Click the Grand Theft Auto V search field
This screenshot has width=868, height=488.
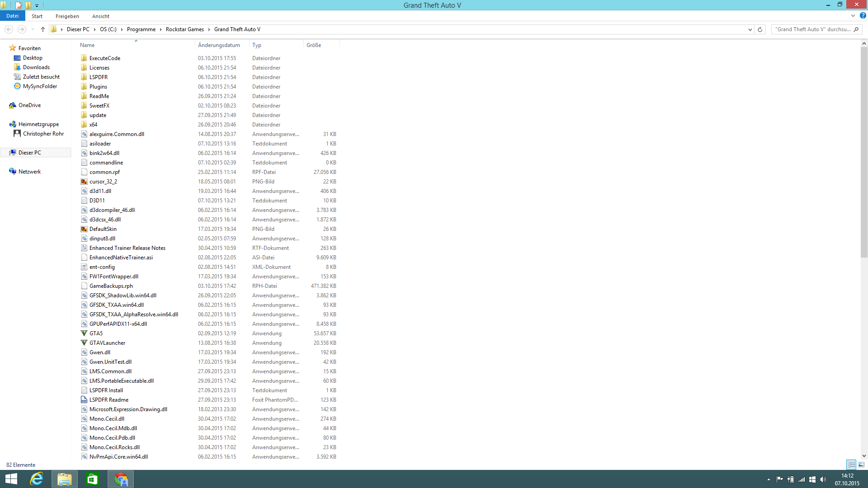[x=812, y=29]
